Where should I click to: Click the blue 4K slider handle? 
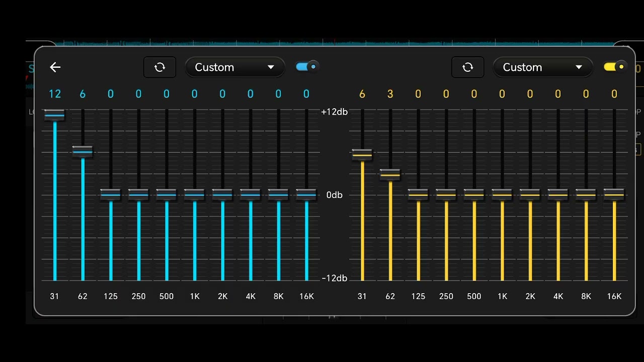(x=251, y=195)
